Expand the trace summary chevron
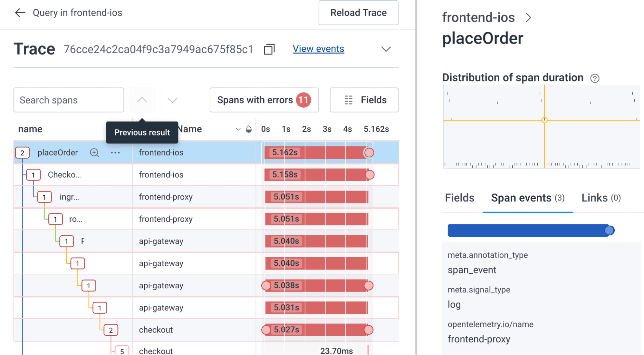 pos(386,49)
